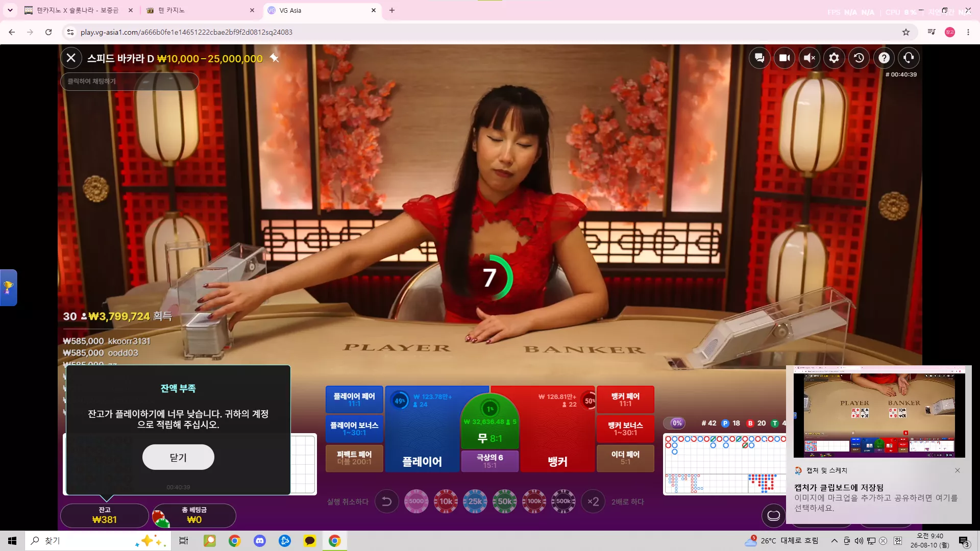Switch to the 텐카지노 X 슬롯나라 tab

click(x=79, y=10)
